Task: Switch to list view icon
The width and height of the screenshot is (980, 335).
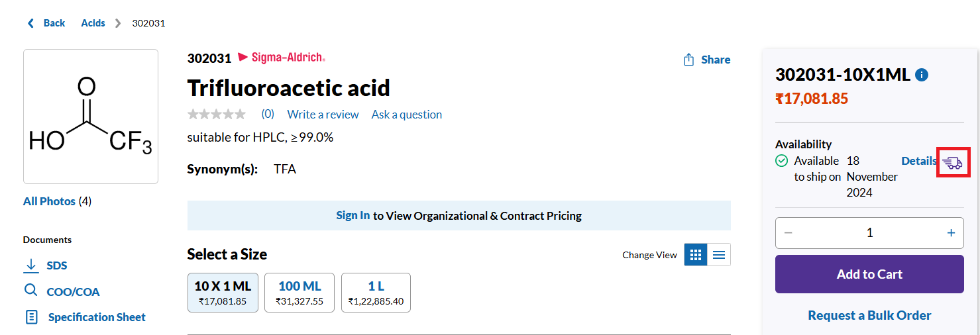Action: coord(719,255)
